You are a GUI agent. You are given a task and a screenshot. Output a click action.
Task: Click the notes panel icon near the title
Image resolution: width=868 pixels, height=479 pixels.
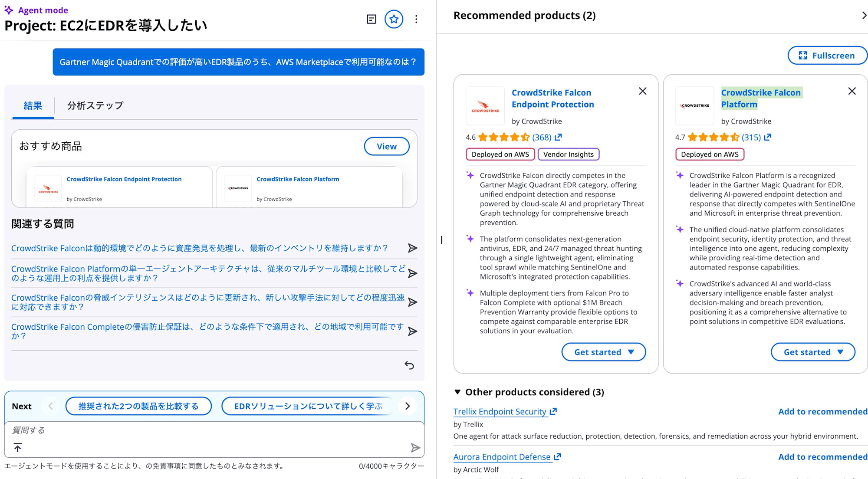pyautogui.click(x=372, y=19)
